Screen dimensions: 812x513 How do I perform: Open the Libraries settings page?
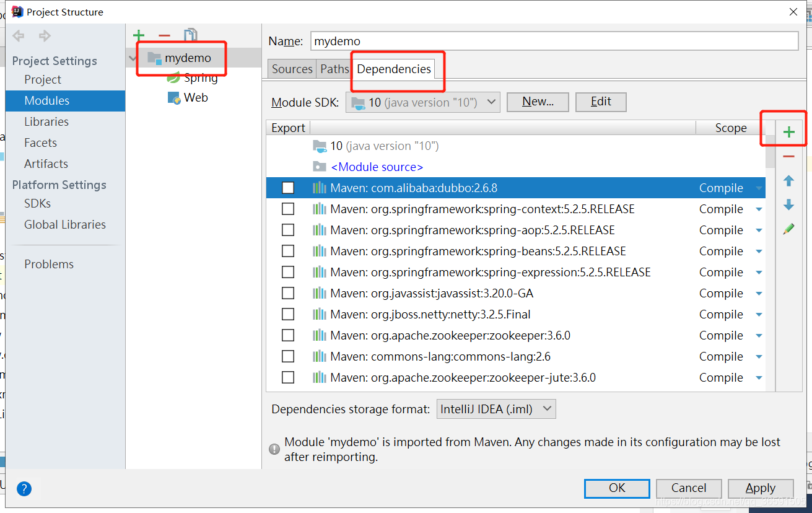point(46,121)
